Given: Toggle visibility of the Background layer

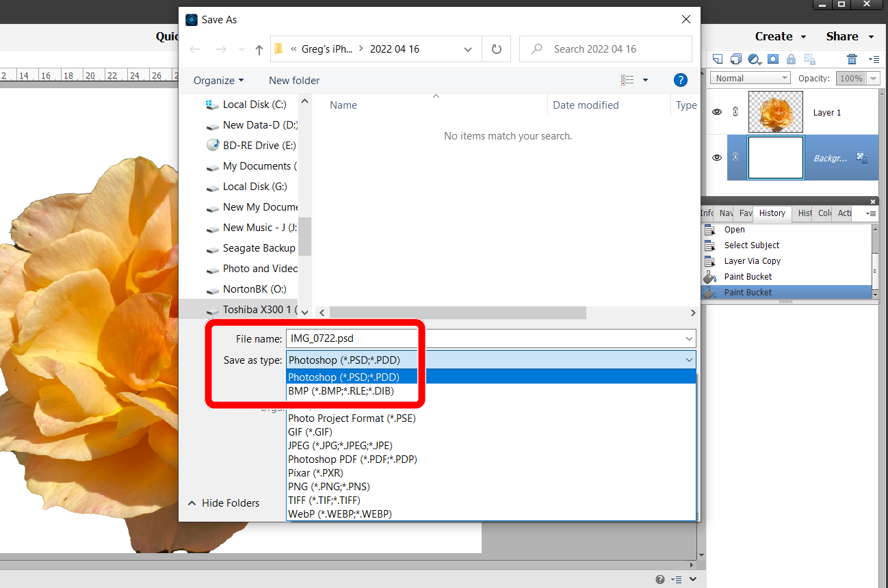Looking at the screenshot, I should (x=716, y=157).
